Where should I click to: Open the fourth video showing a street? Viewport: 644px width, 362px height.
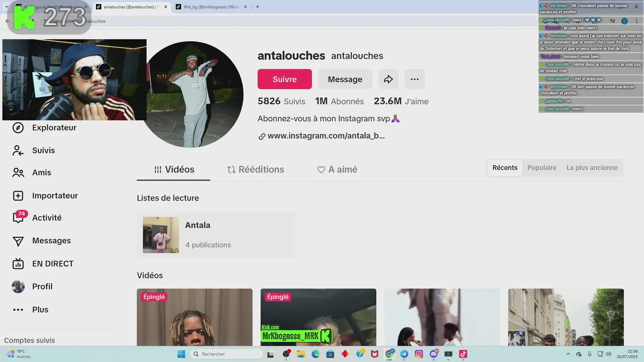[x=566, y=317]
